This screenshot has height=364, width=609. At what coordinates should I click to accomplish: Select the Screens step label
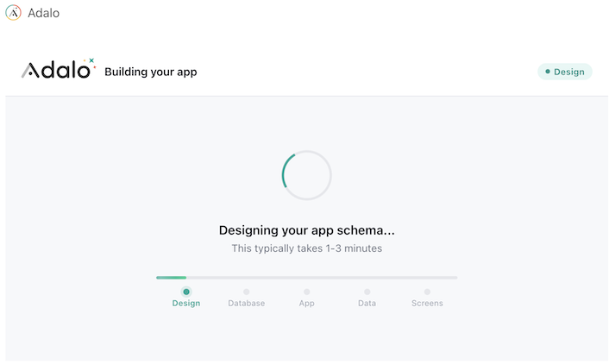(427, 304)
